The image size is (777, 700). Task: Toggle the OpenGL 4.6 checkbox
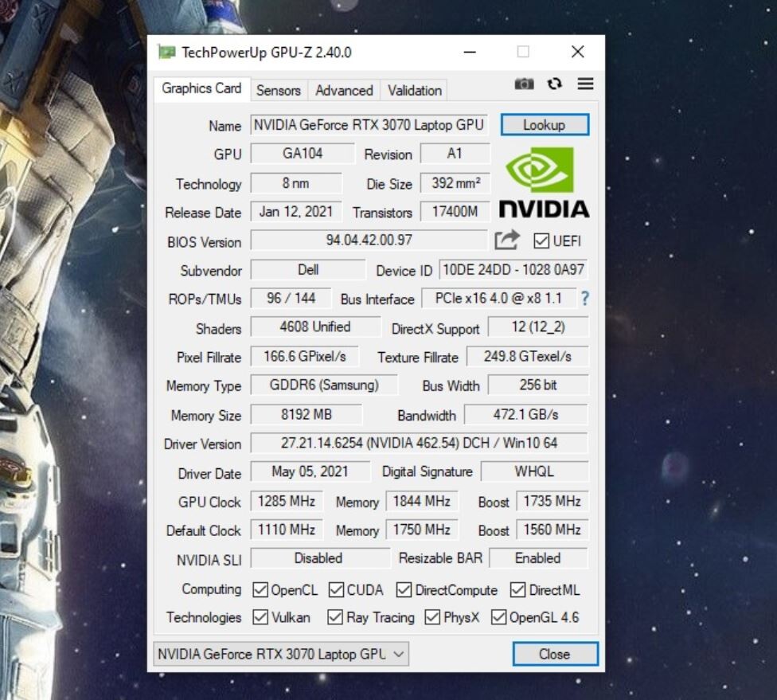pyautogui.click(x=498, y=617)
